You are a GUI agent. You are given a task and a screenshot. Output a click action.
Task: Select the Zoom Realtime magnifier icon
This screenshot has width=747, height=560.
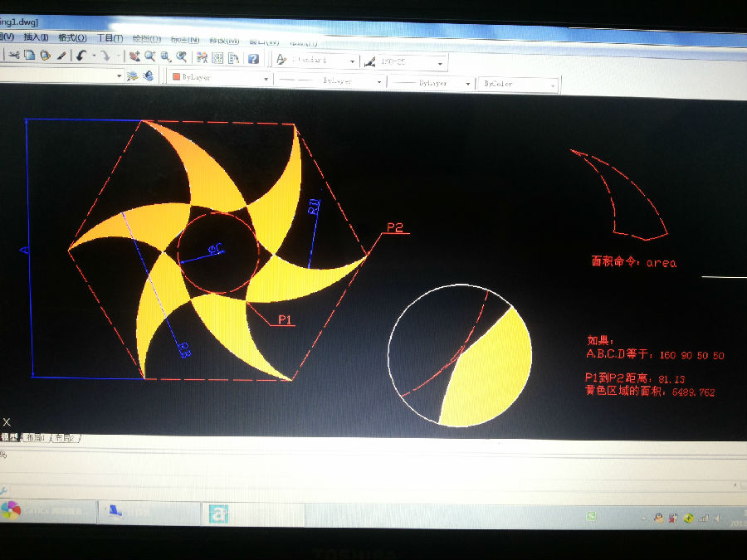[149, 56]
